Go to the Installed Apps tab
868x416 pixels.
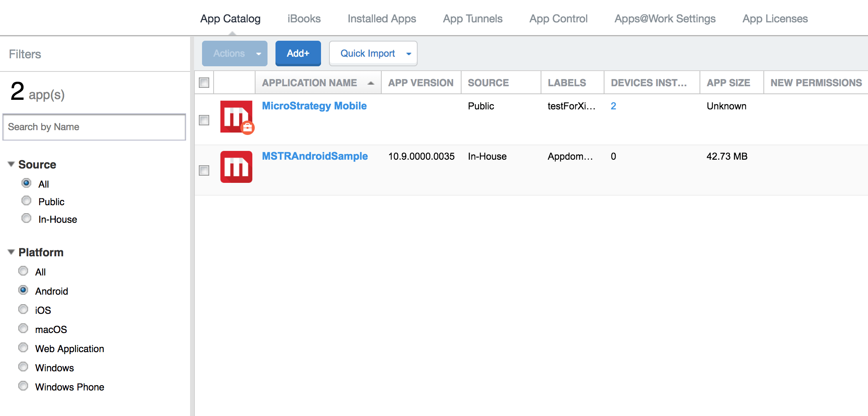click(x=382, y=19)
